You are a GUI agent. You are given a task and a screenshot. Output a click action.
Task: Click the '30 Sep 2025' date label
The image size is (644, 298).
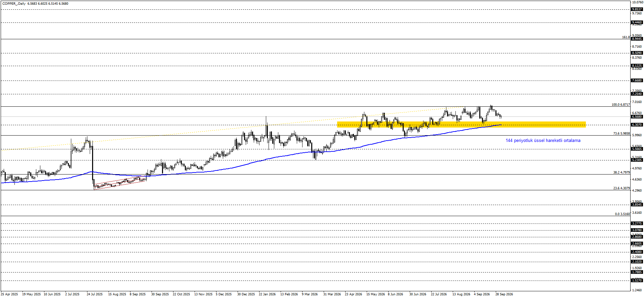(160, 294)
